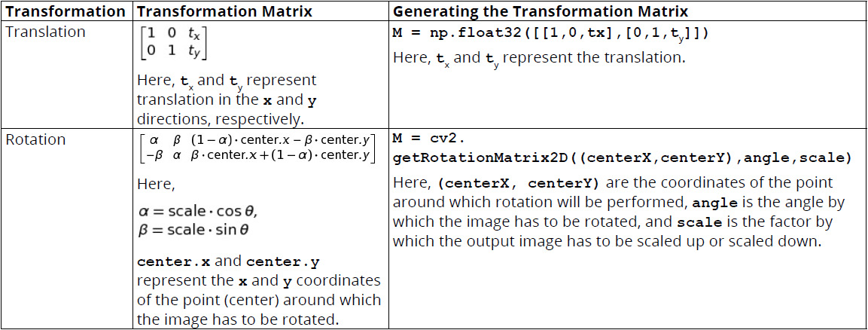Viewport: 868px width, 330px height.
Task: Click the np.float32 code line
Action: [551, 33]
